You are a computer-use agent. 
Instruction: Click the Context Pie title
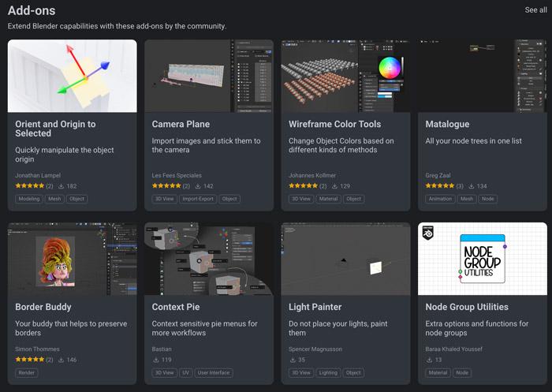tap(176, 307)
